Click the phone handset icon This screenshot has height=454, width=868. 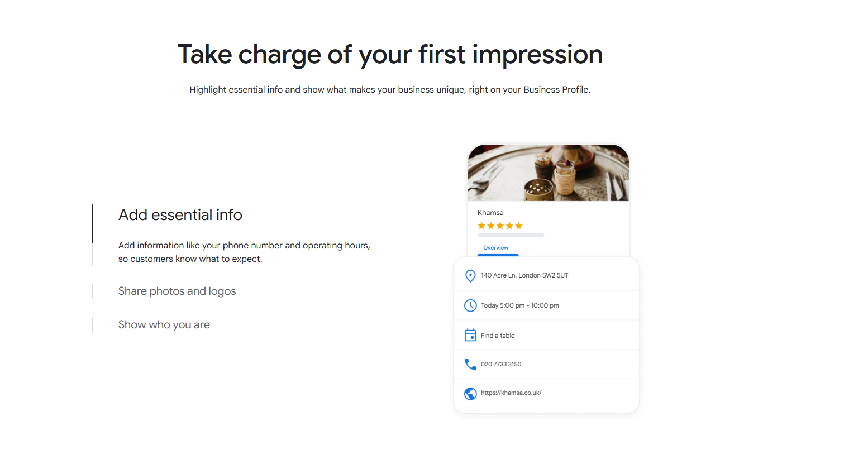[x=470, y=364]
